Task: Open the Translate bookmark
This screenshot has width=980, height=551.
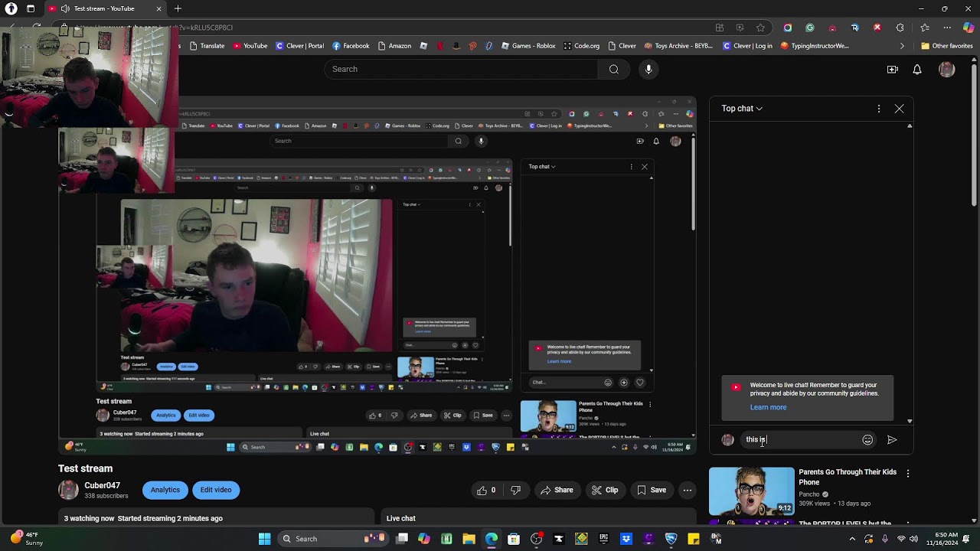Action: 207,46
